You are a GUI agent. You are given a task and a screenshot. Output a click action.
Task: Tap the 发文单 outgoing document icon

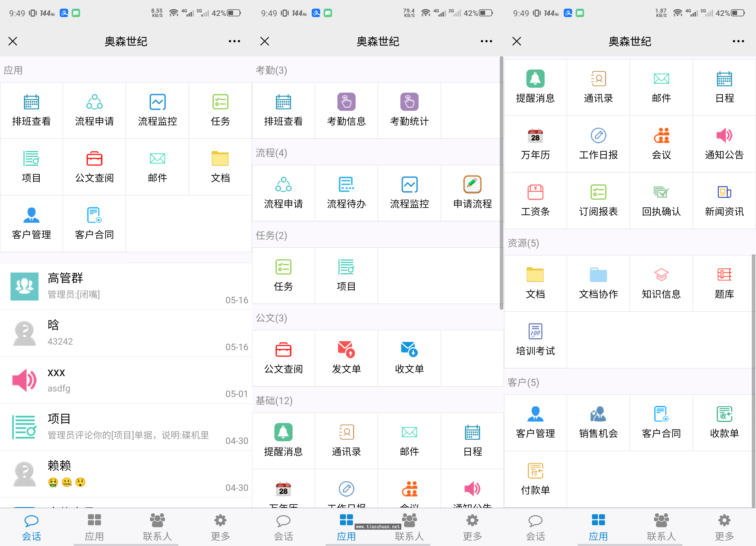point(346,358)
